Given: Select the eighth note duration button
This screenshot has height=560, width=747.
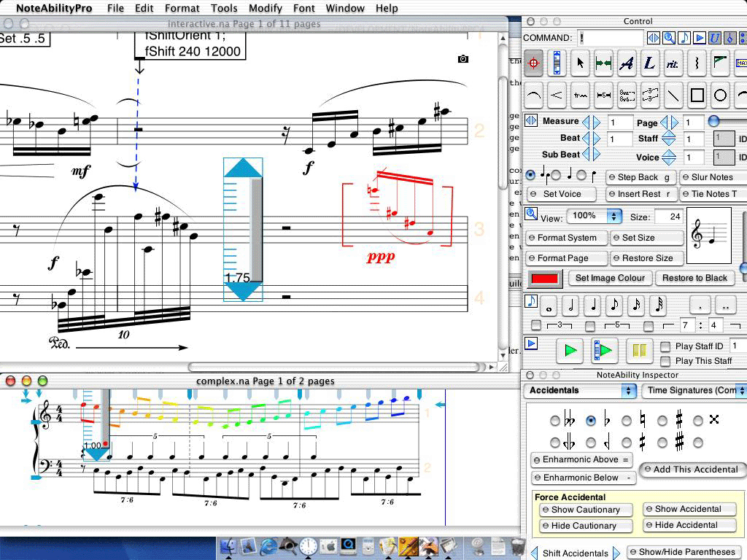Looking at the screenshot, I should 614,305.
